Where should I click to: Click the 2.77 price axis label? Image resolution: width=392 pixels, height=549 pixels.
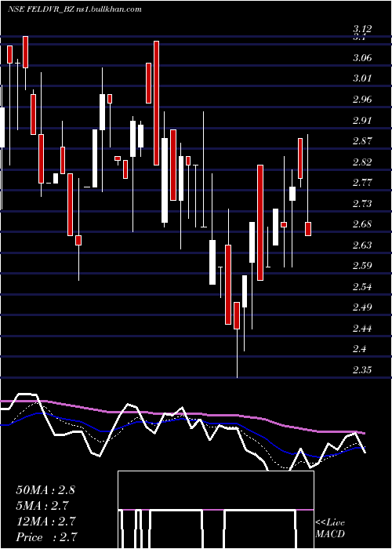pos(362,183)
